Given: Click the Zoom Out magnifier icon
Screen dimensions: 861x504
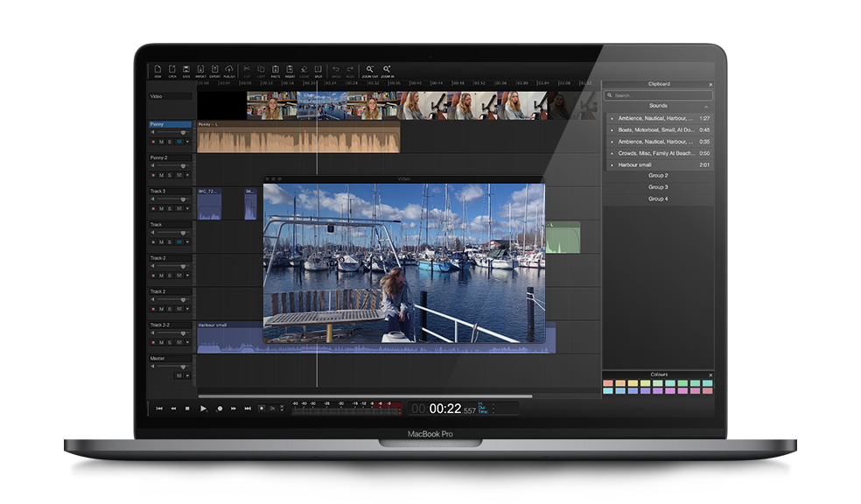Looking at the screenshot, I should pyautogui.click(x=370, y=70).
